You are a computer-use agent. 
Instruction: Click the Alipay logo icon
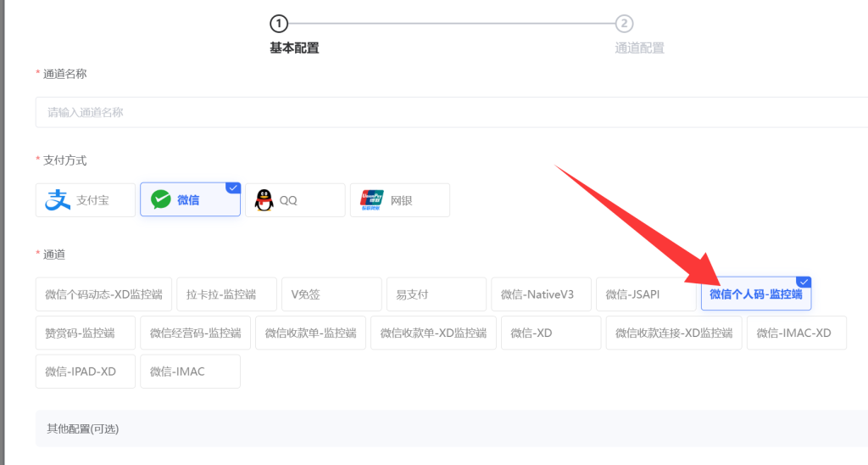(58, 200)
